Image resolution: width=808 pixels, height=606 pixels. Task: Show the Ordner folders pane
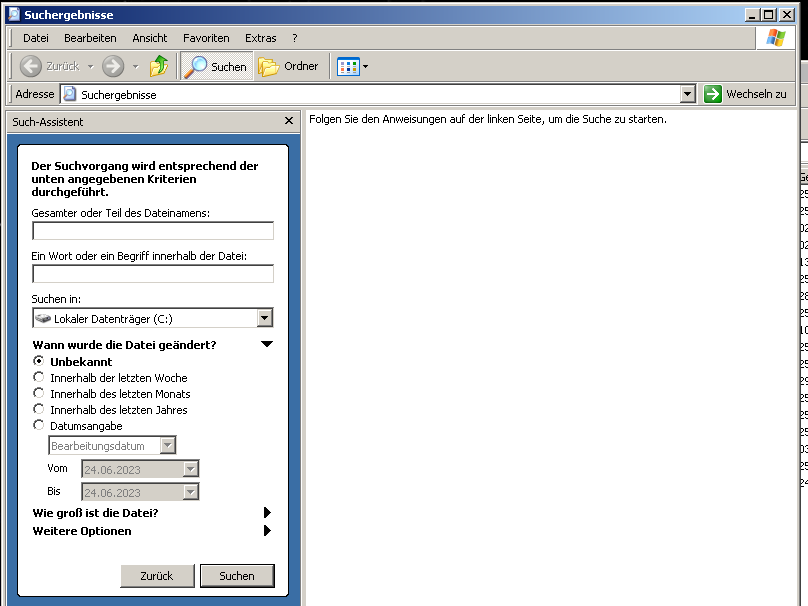pyautogui.click(x=289, y=66)
